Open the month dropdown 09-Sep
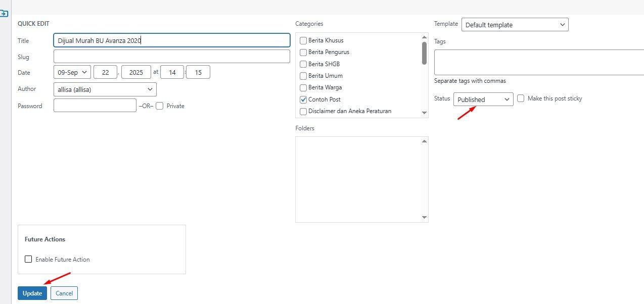This screenshot has height=304, width=644. click(72, 72)
